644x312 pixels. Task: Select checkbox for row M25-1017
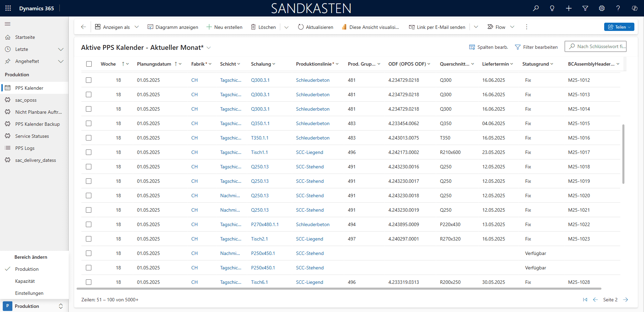[x=89, y=152]
